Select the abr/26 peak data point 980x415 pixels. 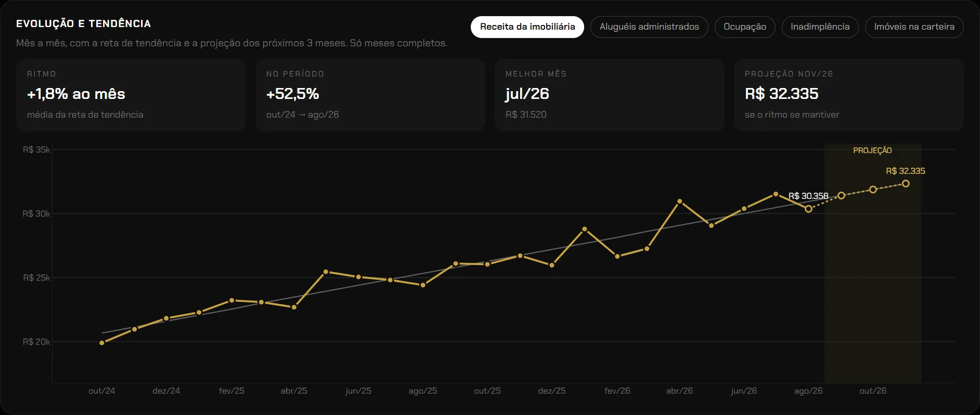click(x=680, y=201)
